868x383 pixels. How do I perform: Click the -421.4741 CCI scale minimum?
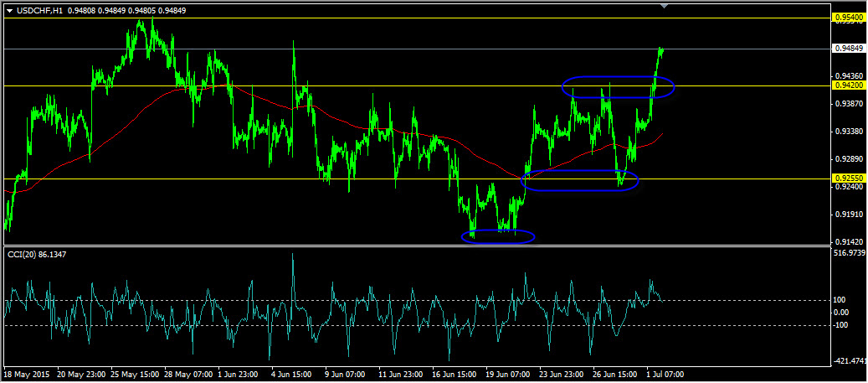pyautogui.click(x=850, y=361)
